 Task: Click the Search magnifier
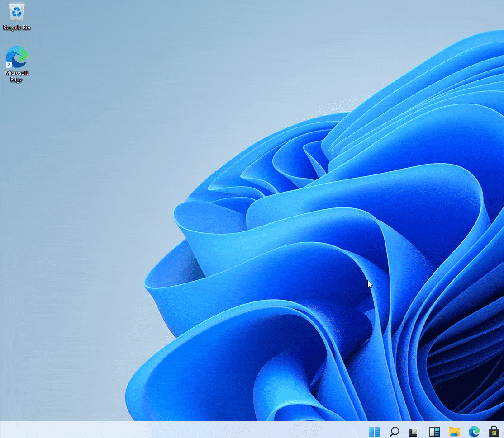coord(394,432)
